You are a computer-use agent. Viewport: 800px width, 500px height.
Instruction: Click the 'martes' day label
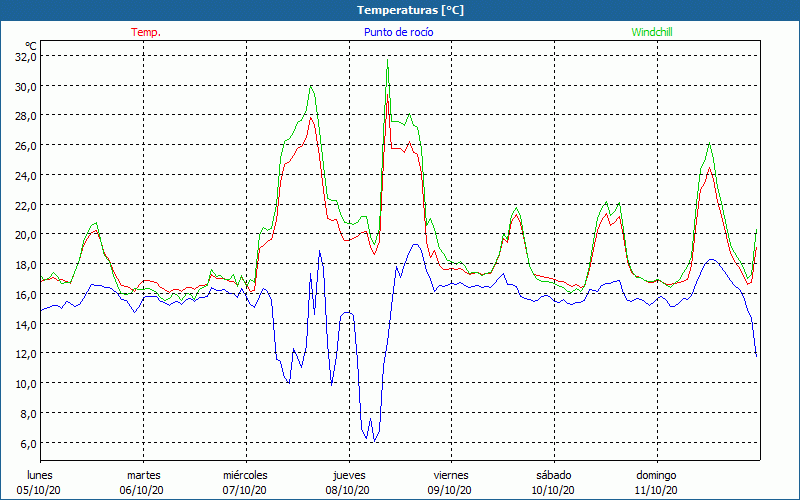point(144,475)
